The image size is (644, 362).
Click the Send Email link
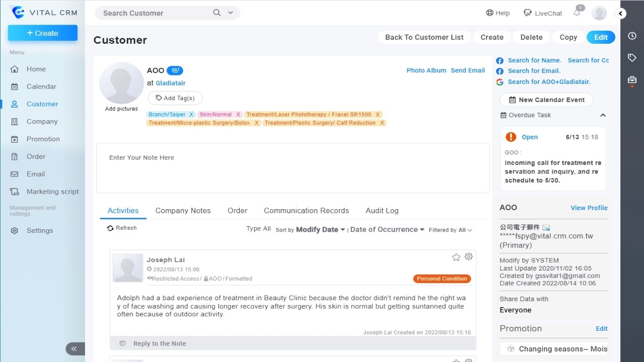coord(467,70)
